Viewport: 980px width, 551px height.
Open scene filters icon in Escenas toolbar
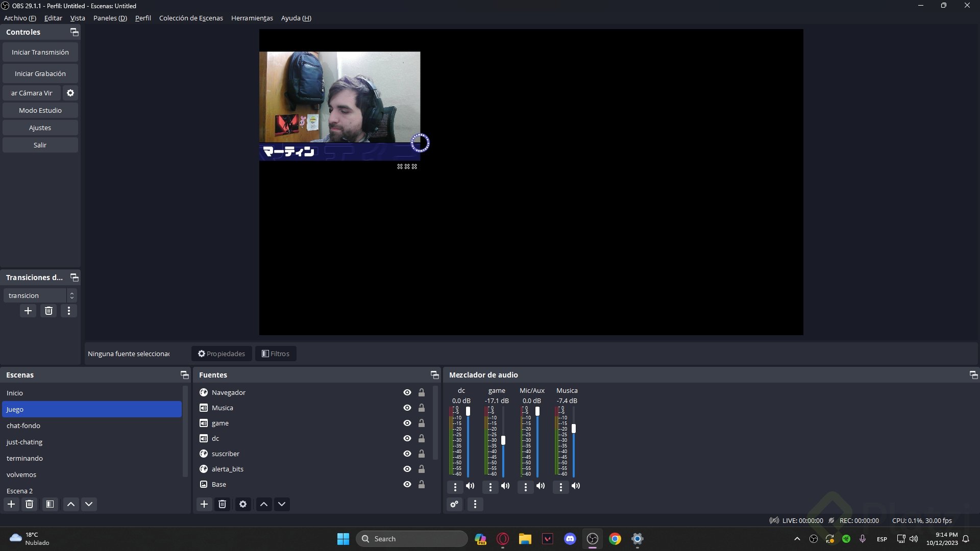(x=50, y=504)
